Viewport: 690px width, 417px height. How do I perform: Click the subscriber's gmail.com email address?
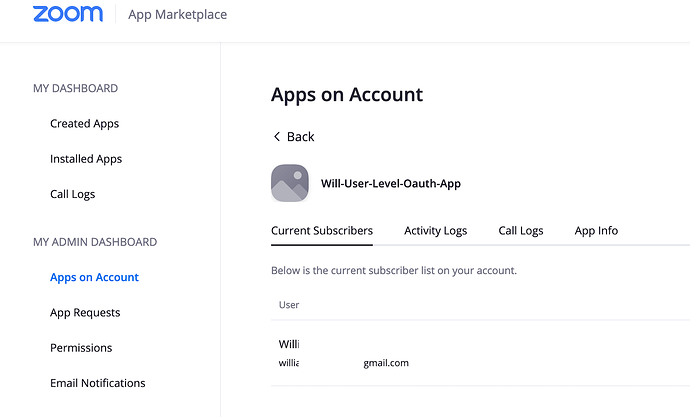[385, 363]
